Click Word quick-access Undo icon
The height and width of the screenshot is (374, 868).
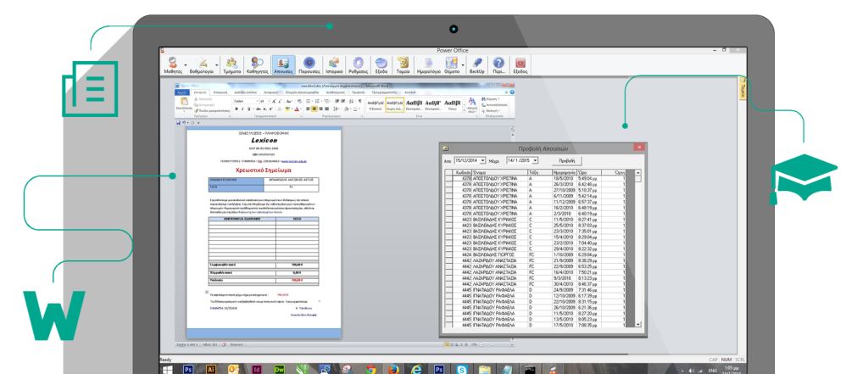pos(184,122)
